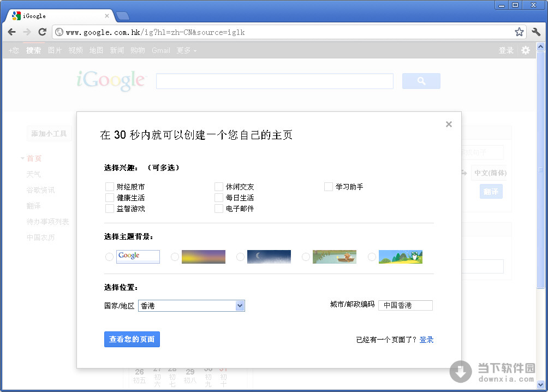This screenshot has height=392, width=548.
Task: Open 视频 in the Google top bar
Action: coord(75,50)
